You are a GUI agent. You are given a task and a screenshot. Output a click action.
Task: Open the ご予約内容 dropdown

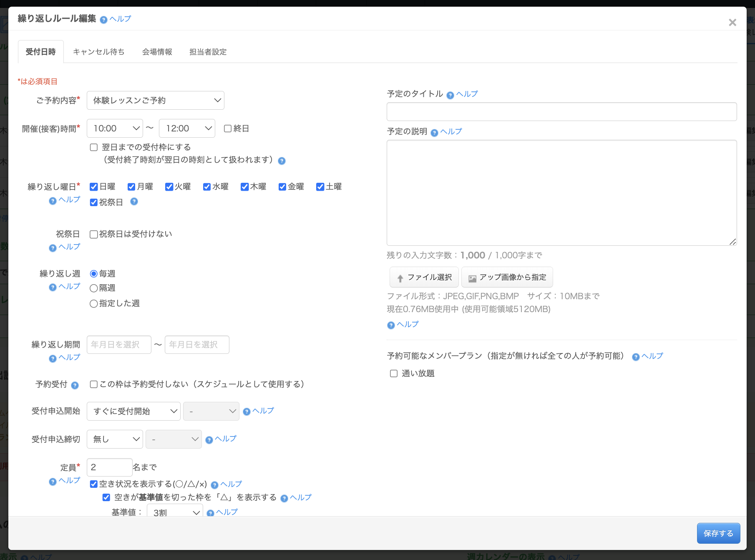(155, 101)
